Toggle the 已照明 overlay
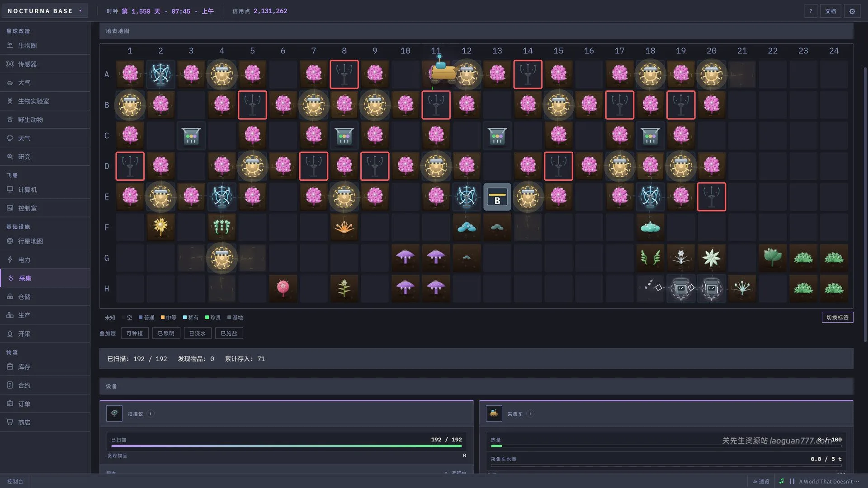Image resolution: width=868 pixels, height=488 pixels. click(166, 333)
